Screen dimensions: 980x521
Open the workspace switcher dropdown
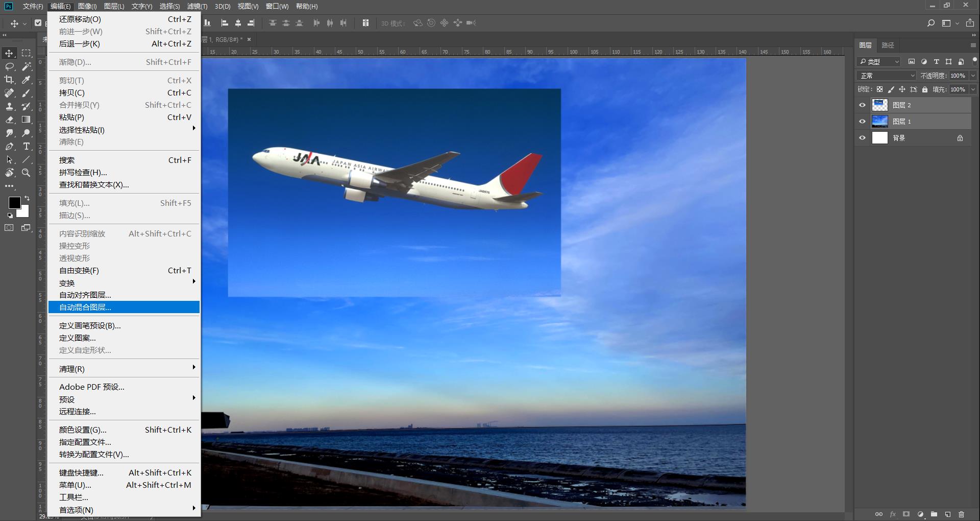tap(950, 23)
